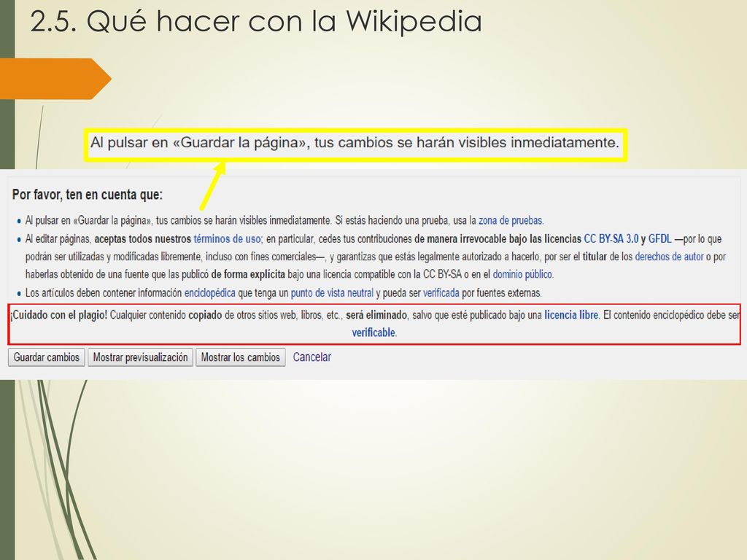The height and width of the screenshot is (560, 747).
Task: Click the bold 'será eliminado' text
Action: [x=376, y=315]
